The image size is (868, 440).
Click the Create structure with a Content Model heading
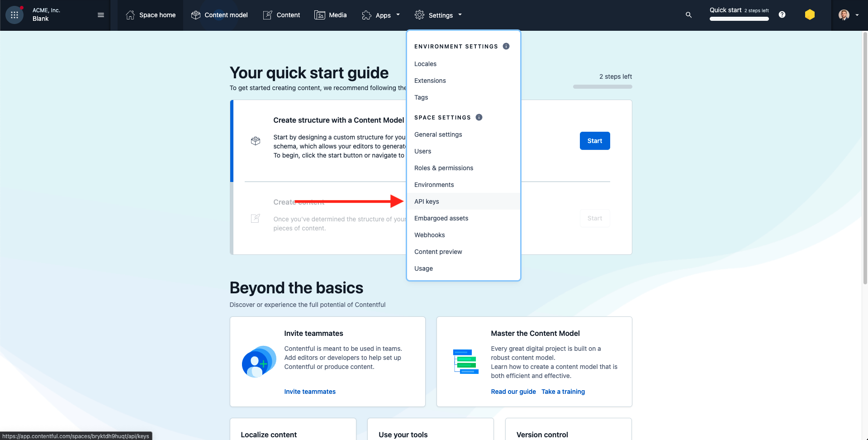point(339,120)
